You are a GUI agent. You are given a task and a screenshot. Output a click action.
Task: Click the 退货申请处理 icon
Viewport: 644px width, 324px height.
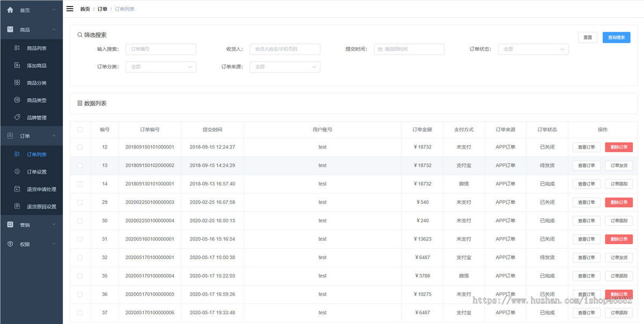pyautogui.click(x=17, y=189)
